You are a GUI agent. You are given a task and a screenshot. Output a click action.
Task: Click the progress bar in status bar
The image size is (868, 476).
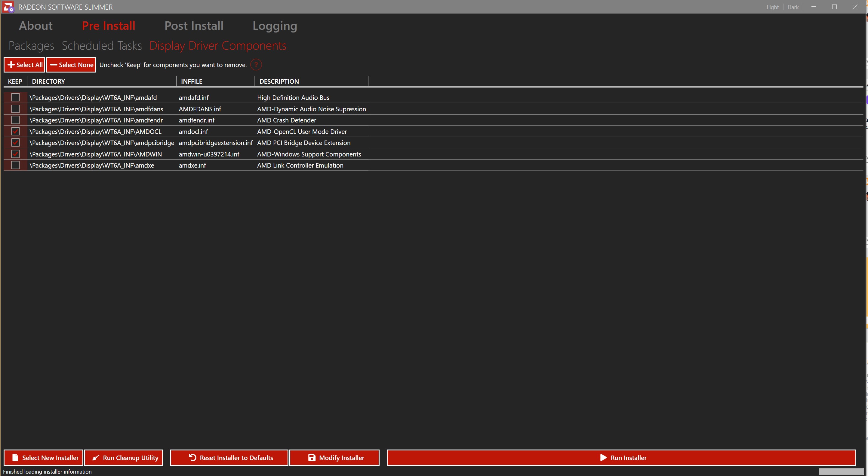[841, 471]
